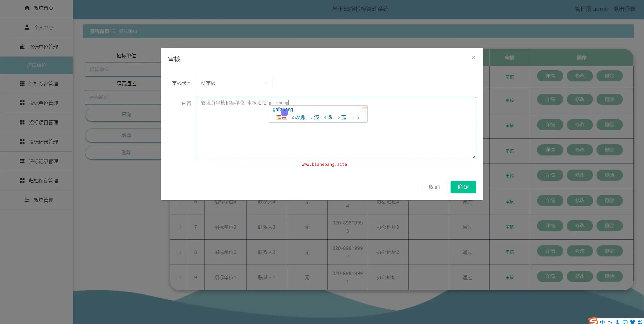Tick the checkbox for row 9
The height and width of the screenshot is (324, 644).
point(178,278)
